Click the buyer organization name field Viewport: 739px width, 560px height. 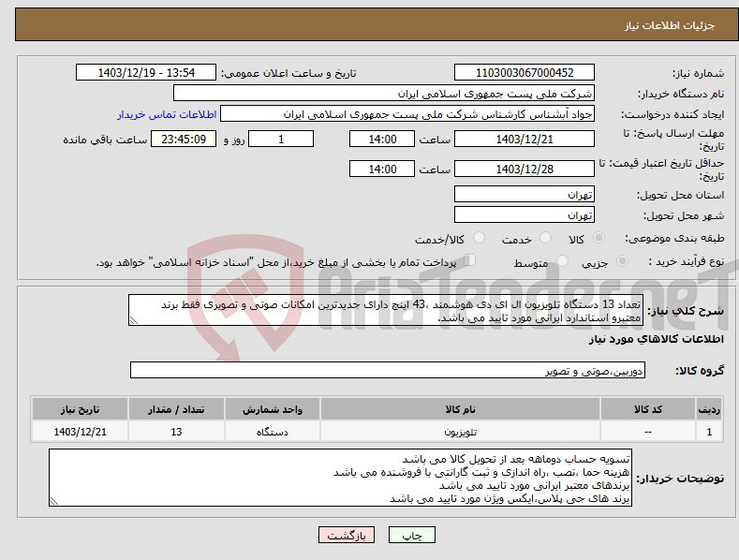(384, 94)
